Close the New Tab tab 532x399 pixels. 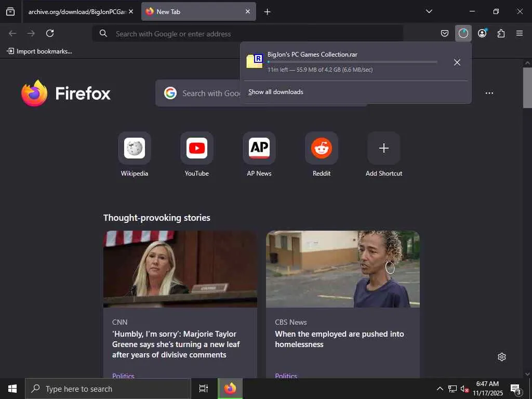pyautogui.click(x=248, y=11)
